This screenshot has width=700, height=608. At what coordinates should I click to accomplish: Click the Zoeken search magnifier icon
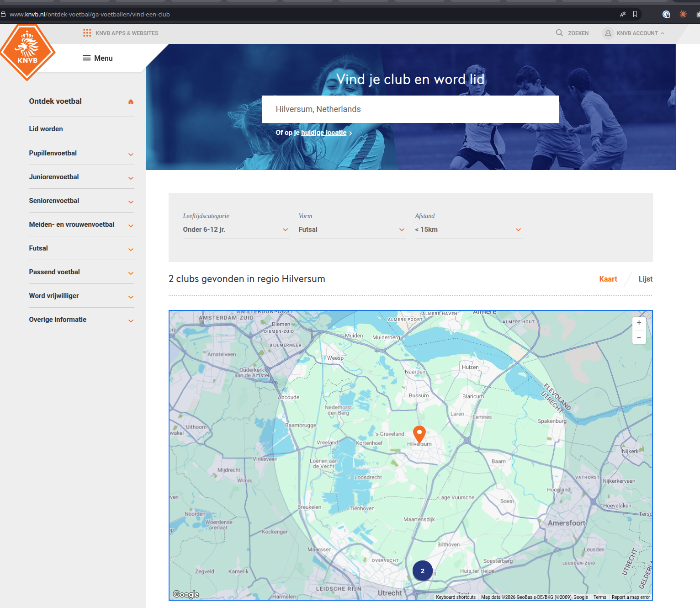pos(559,33)
